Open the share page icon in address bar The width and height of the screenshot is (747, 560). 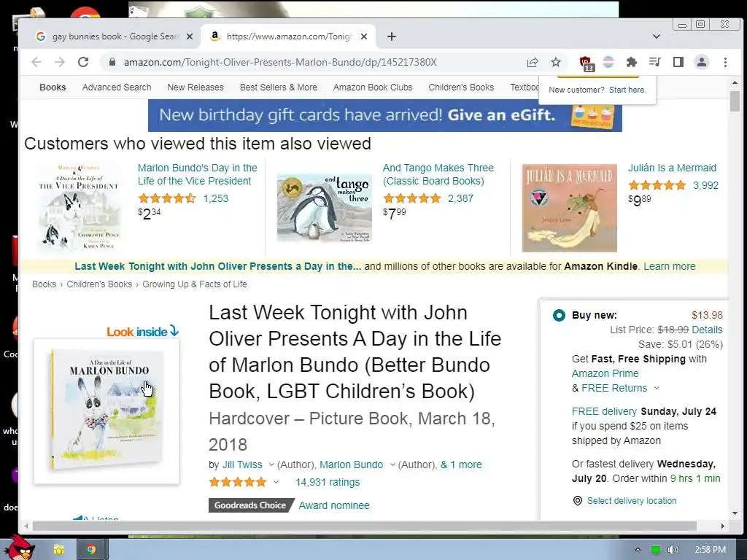coord(532,62)
